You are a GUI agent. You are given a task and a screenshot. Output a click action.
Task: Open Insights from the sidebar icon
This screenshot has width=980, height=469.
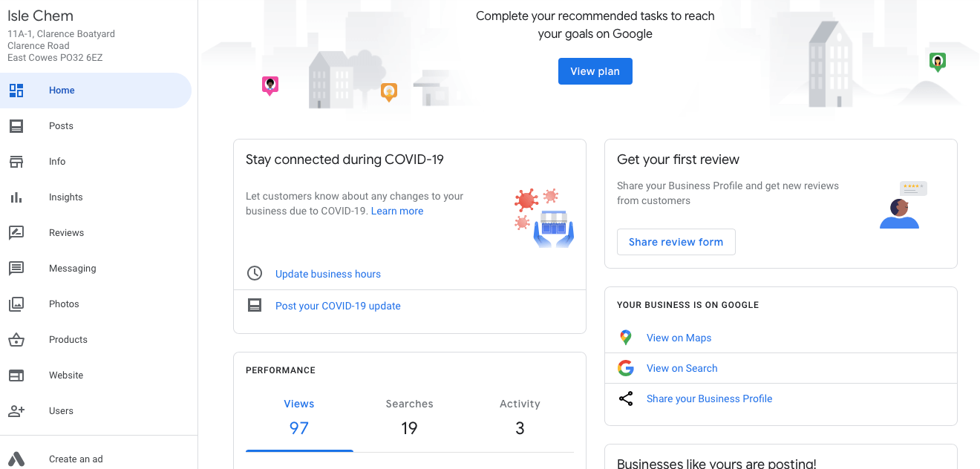coord(16,197)
